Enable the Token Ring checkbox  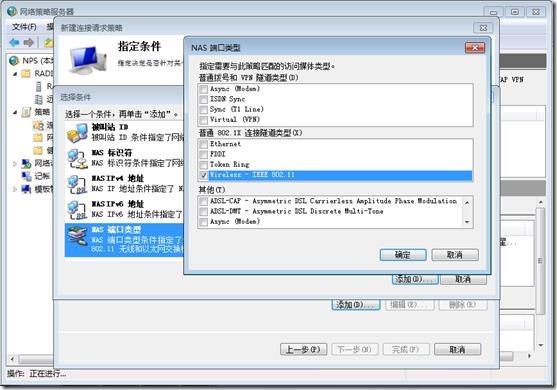pos(204,165)
